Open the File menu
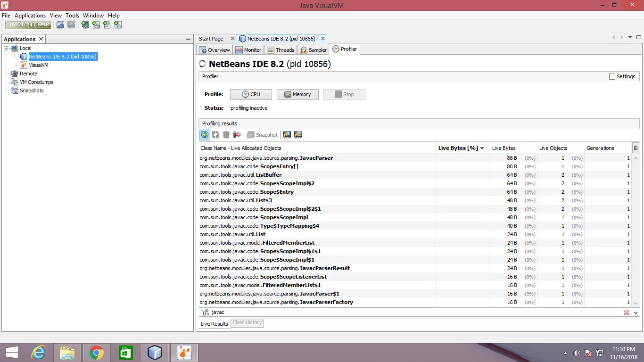 point(6,16)
